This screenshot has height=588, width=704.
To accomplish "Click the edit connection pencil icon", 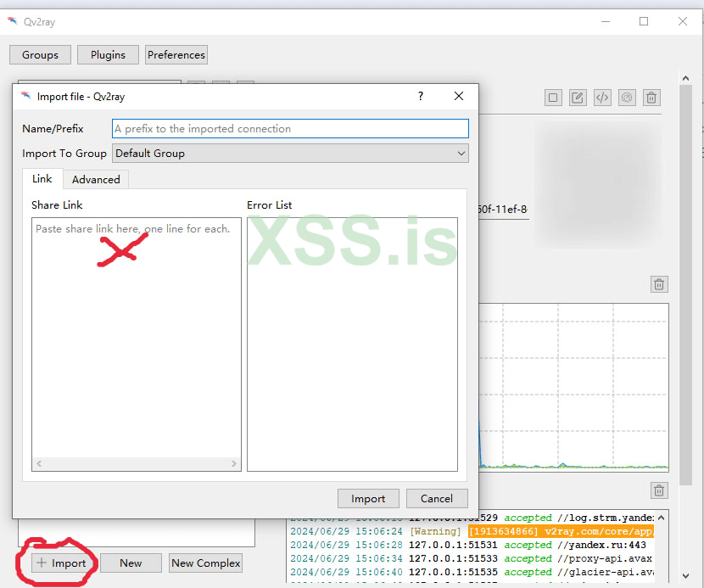I will pos(578,98).
